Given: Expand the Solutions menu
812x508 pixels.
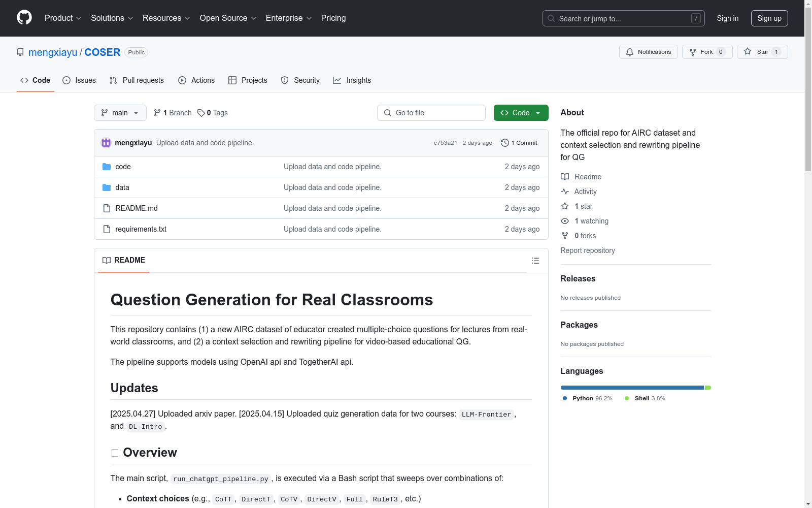Looking at the screenshot, I should point(112,18).
